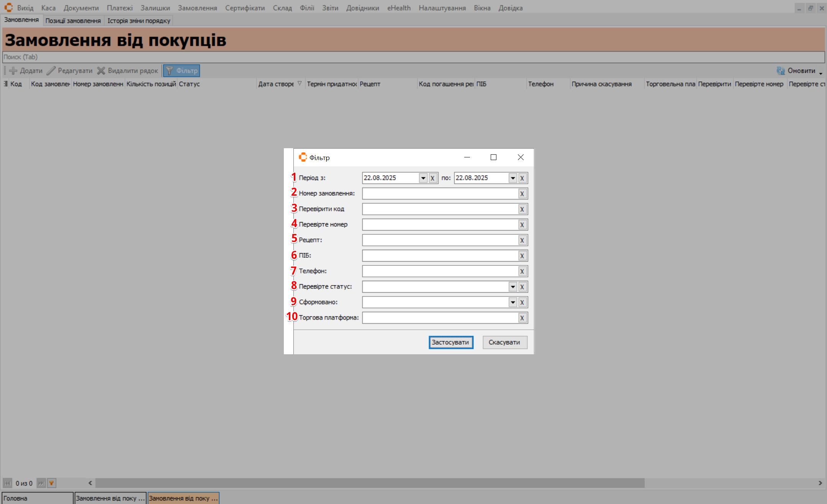827x504 pixels.
Task: Clear the Номер замовлення field with X
Action: 522,194
